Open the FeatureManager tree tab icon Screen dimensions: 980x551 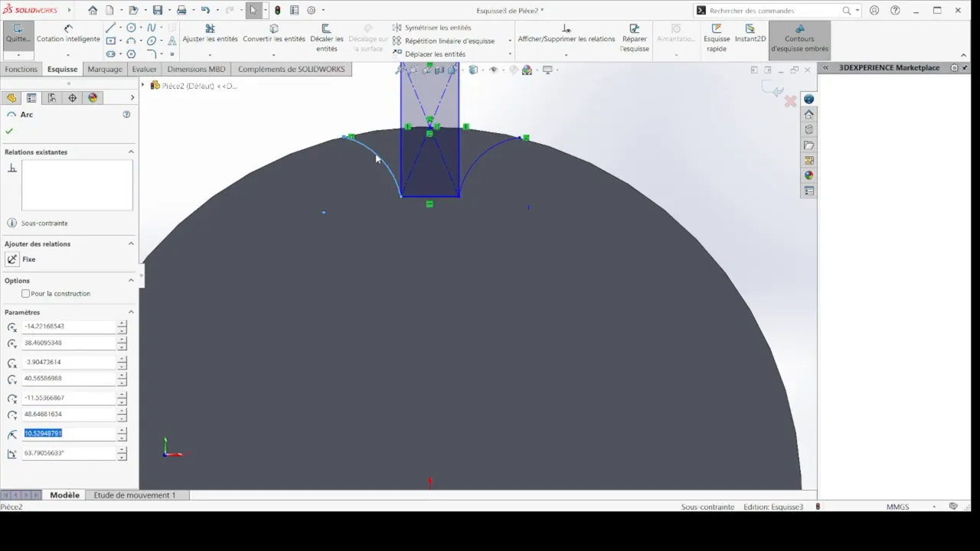click(11, 98)
